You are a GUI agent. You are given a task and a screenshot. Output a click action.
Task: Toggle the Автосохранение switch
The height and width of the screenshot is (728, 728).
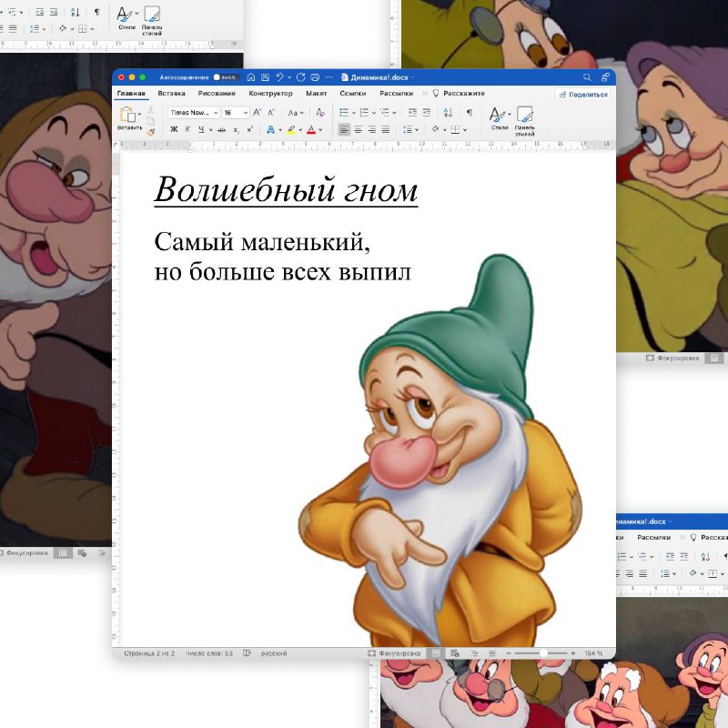pyautogui.click(x=225, y=77)
